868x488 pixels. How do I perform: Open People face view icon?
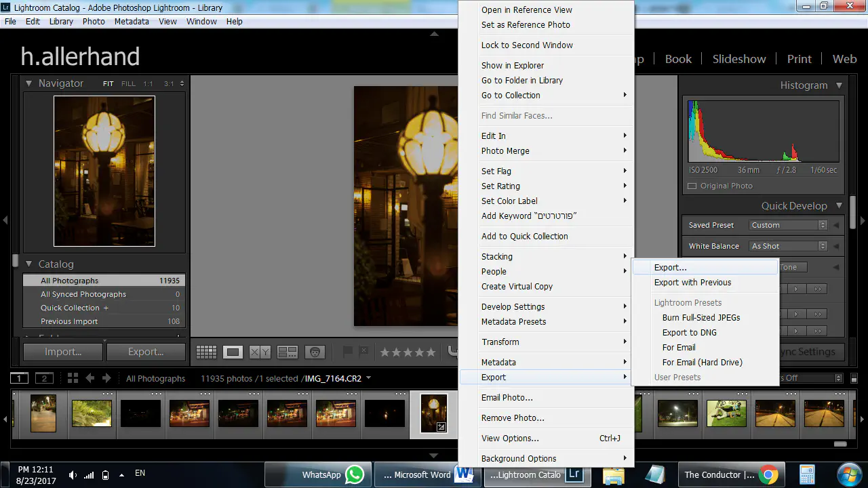314,352
